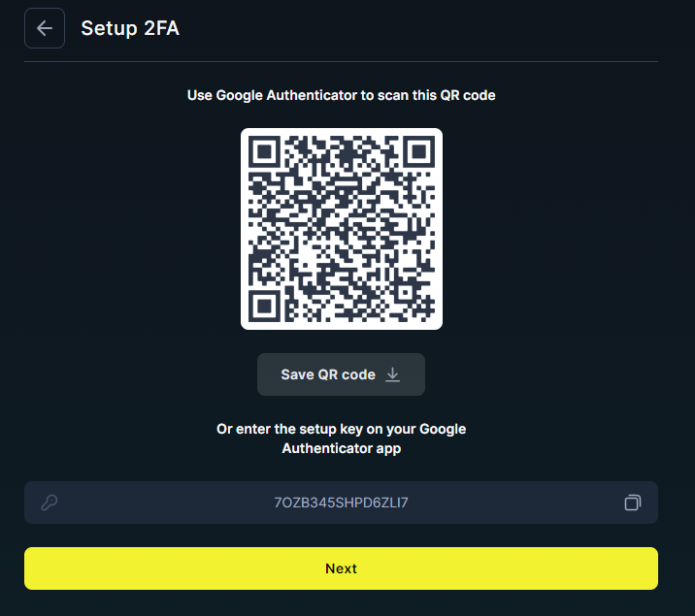Click the 'Or enter the setup key' text
This screenshot has width=695, height=616.
tap(341, 429)
